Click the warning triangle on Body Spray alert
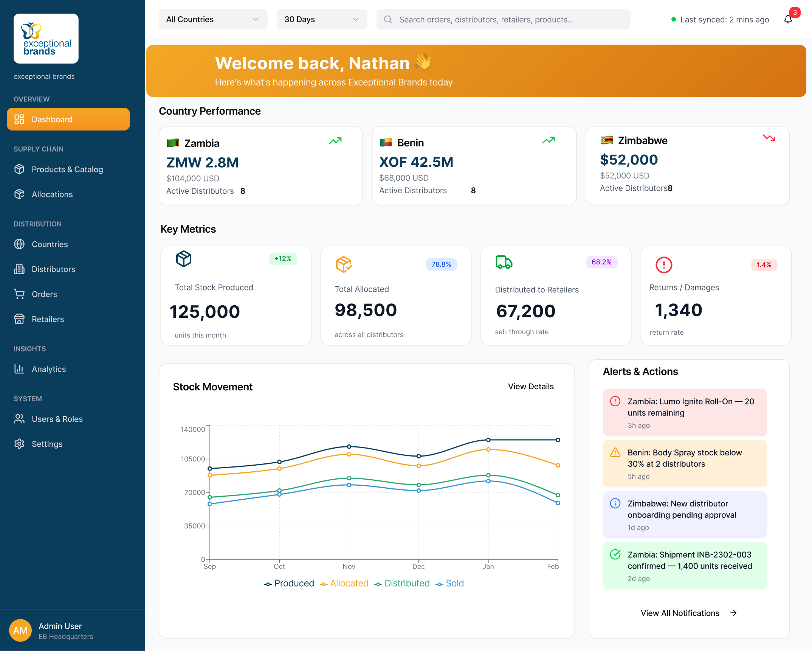812x651 pixels. tap(615, 452)
